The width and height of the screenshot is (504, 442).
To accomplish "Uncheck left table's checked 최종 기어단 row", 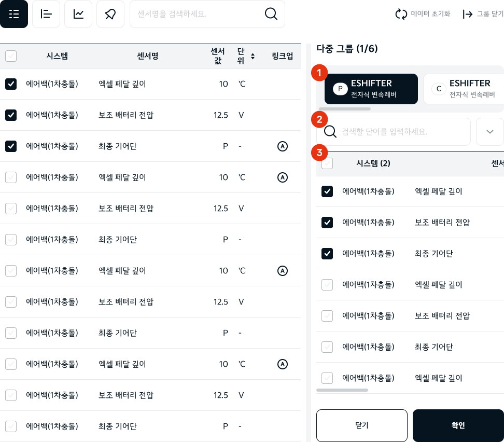I will point(11,146).
